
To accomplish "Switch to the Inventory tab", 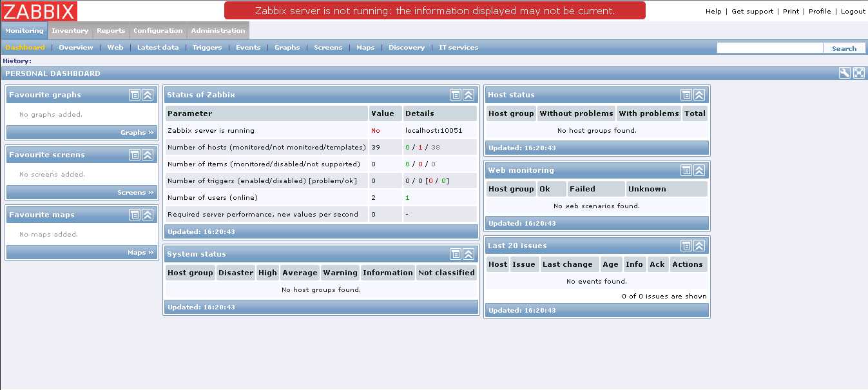I will [70, 30].
